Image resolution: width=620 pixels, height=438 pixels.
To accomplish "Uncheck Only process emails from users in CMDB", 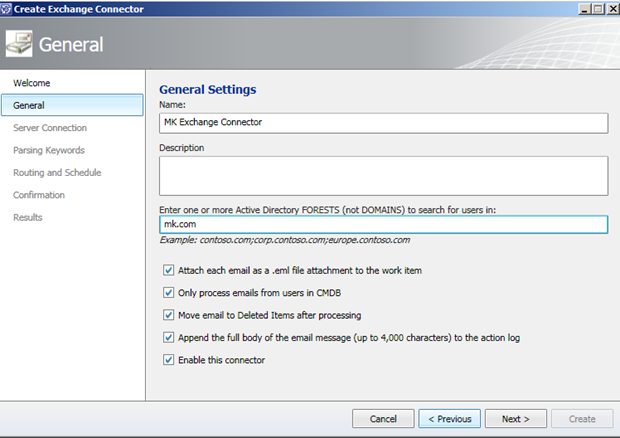I will point(168,293).
